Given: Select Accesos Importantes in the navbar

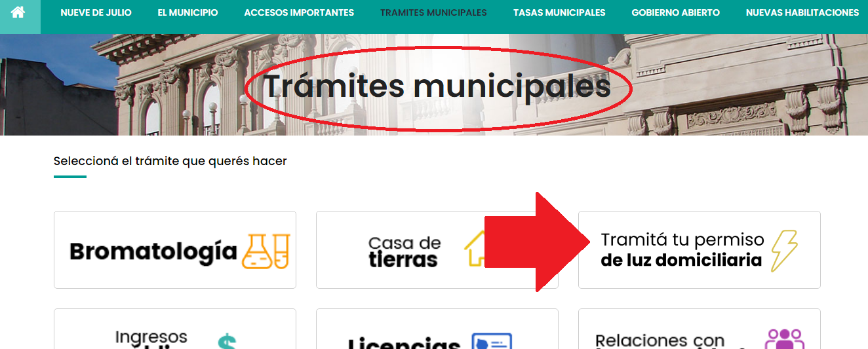Looking at the screenshot, I should pos(299,12).
